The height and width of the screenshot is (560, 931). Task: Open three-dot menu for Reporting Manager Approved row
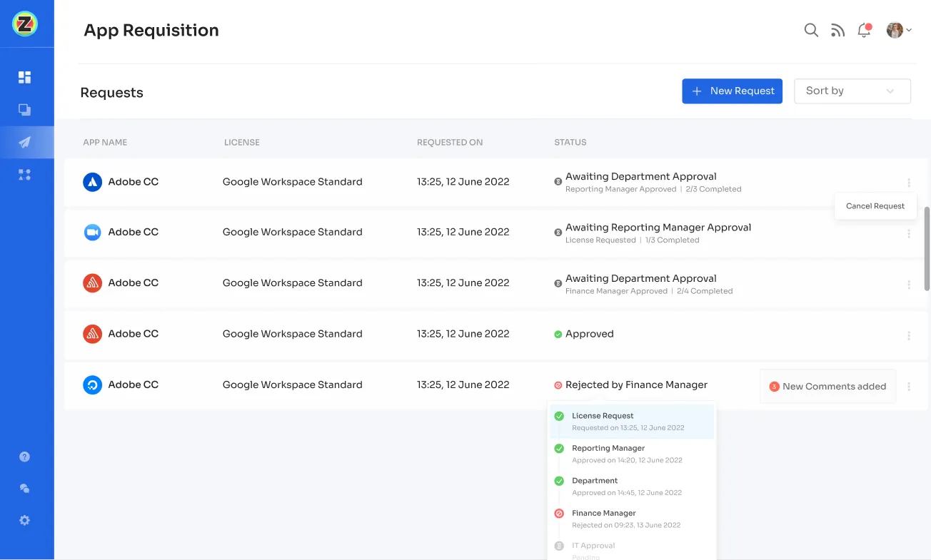(909, 183)
